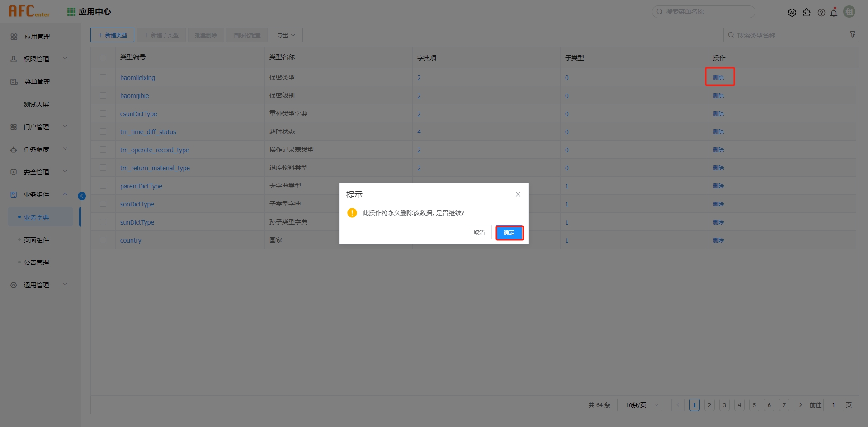
Task: Click the 前往 page number input
Action: (834, 405)
